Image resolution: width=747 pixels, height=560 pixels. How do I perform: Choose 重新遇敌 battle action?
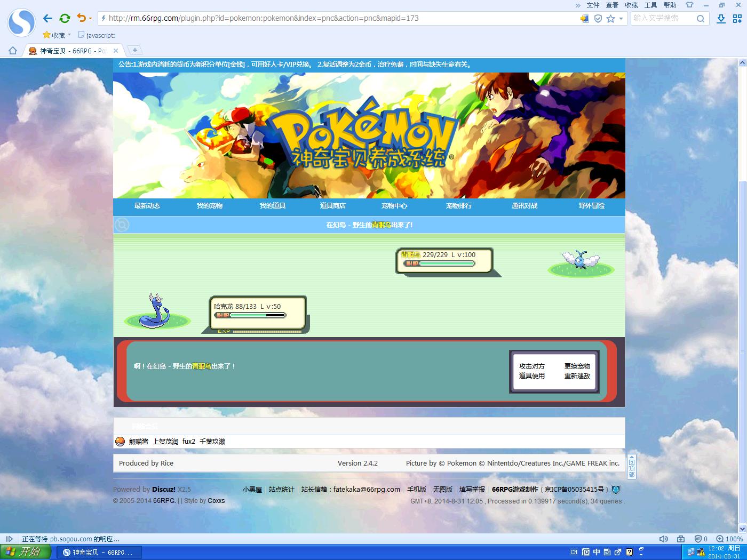pyautogui.click(x=577, y=376)
